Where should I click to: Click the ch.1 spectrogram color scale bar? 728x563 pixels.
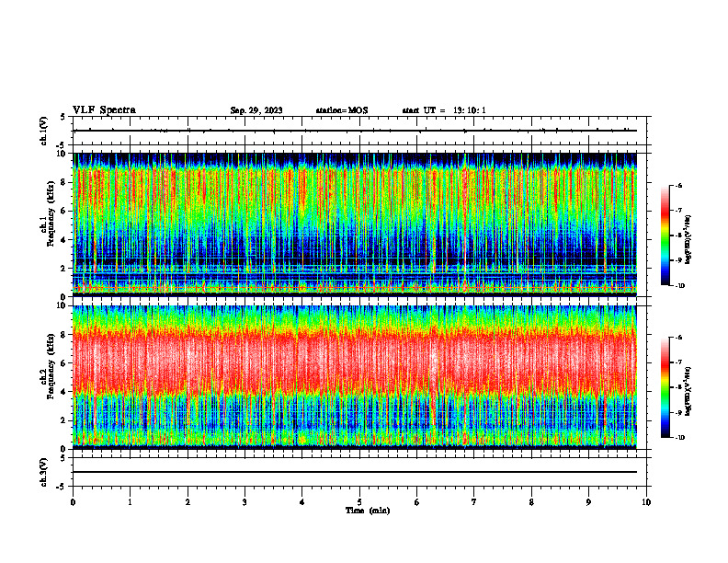click(665, 236)
